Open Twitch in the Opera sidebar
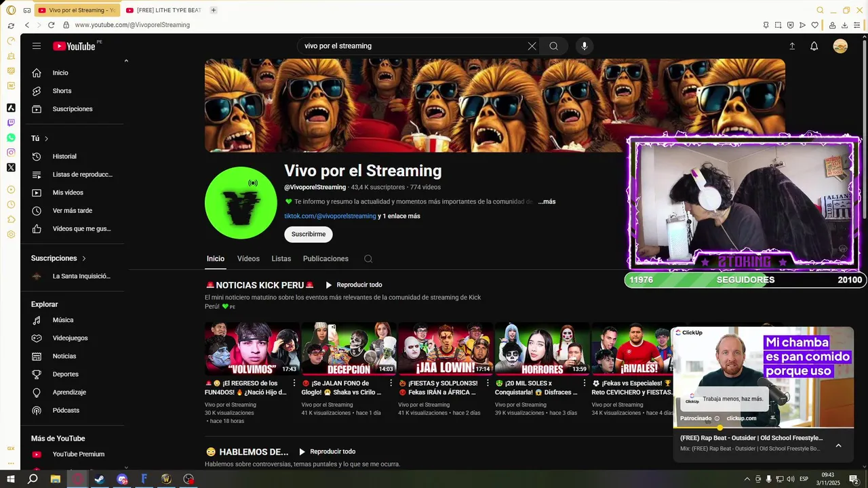 [x=11, y=123]
